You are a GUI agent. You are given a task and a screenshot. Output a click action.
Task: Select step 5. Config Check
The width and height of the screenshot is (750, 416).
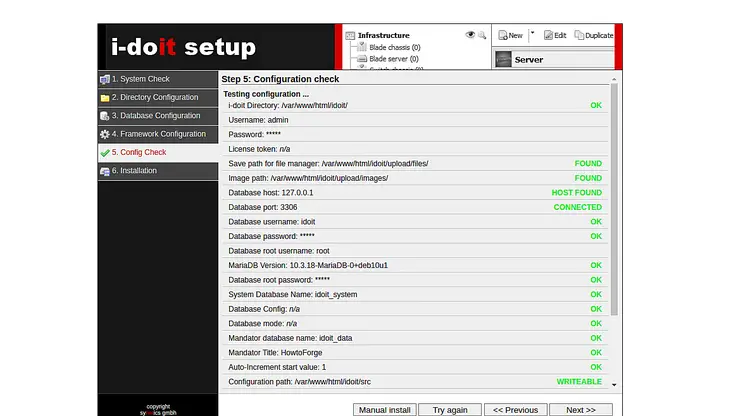point(158,153)
